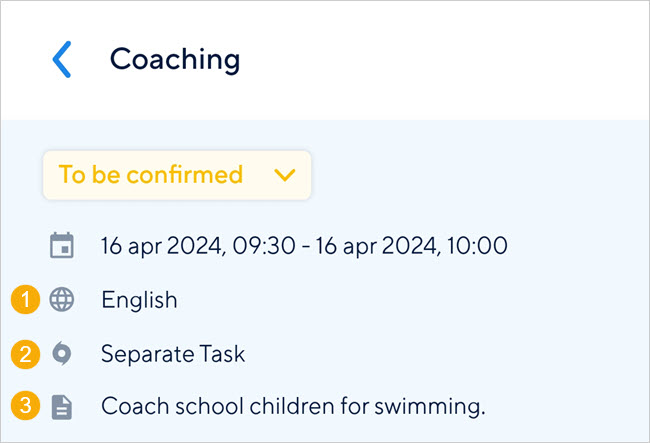Viewport: 650px width, 443px height.
Task: Click the globe language icon
Action: (x=62, y=299)
